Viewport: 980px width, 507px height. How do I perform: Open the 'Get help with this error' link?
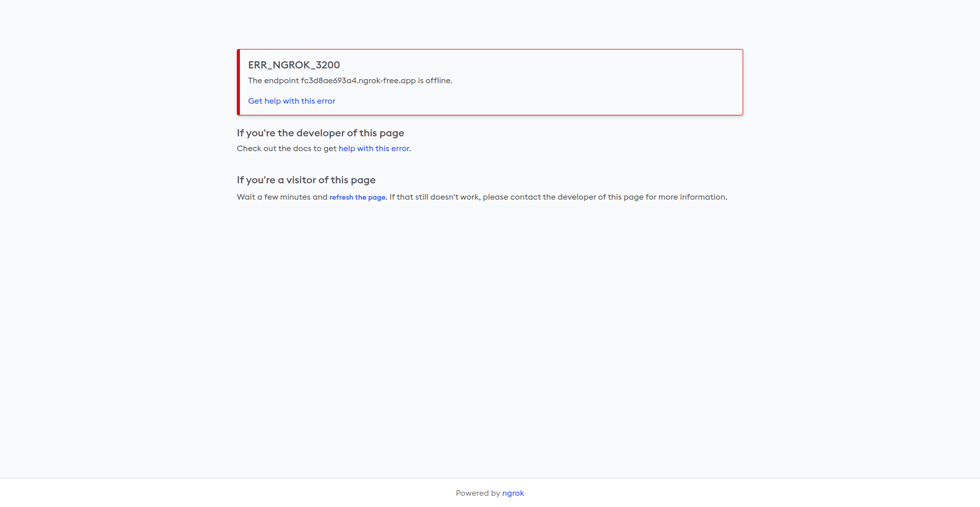pos(291,101)
